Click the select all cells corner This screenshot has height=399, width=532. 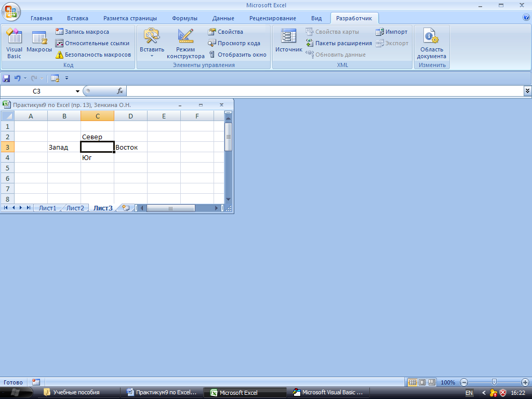[7, 116]
